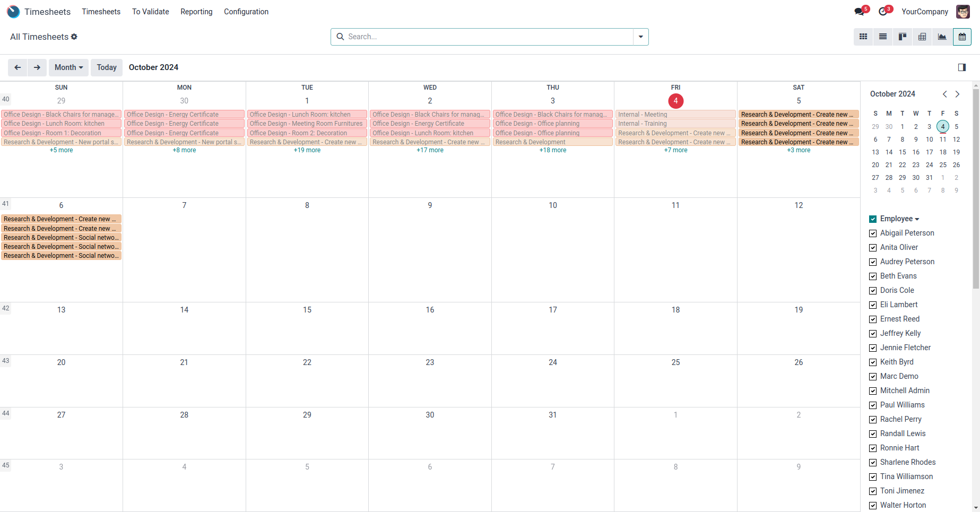Expand the search options dropdown arrow

[x=641, y=37]
